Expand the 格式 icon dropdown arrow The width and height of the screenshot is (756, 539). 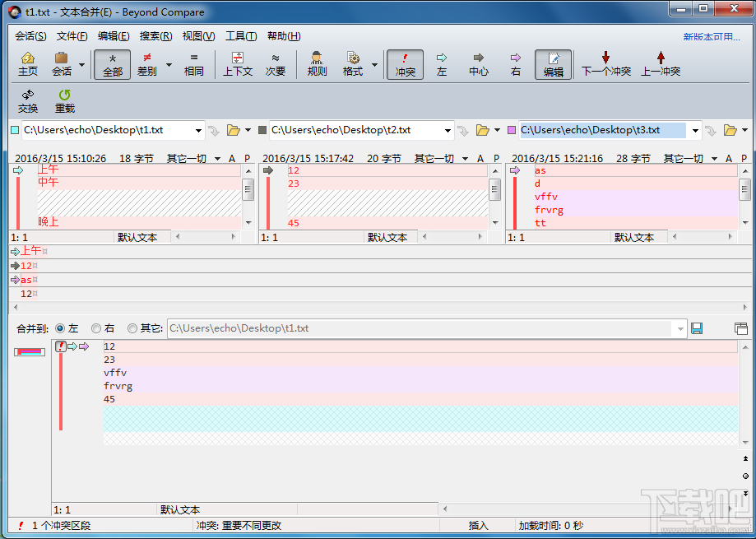(374, 64)
